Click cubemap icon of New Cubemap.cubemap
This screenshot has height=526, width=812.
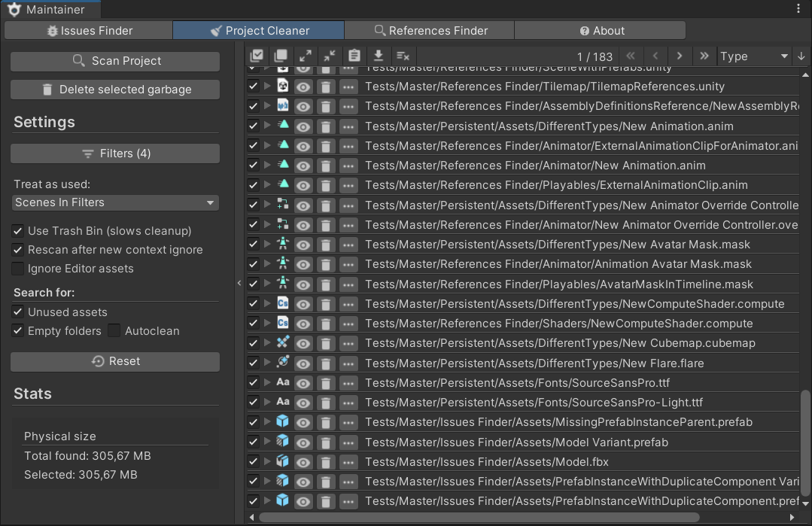coord(283,342)
